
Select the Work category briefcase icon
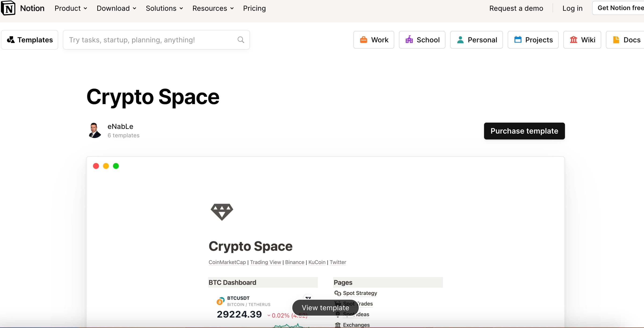point(364,40)
